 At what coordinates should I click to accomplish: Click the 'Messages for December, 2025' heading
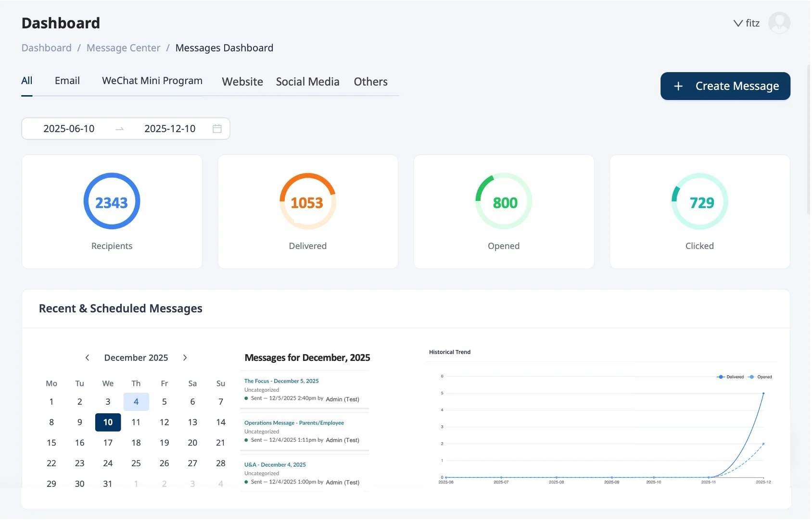[307, 358]
